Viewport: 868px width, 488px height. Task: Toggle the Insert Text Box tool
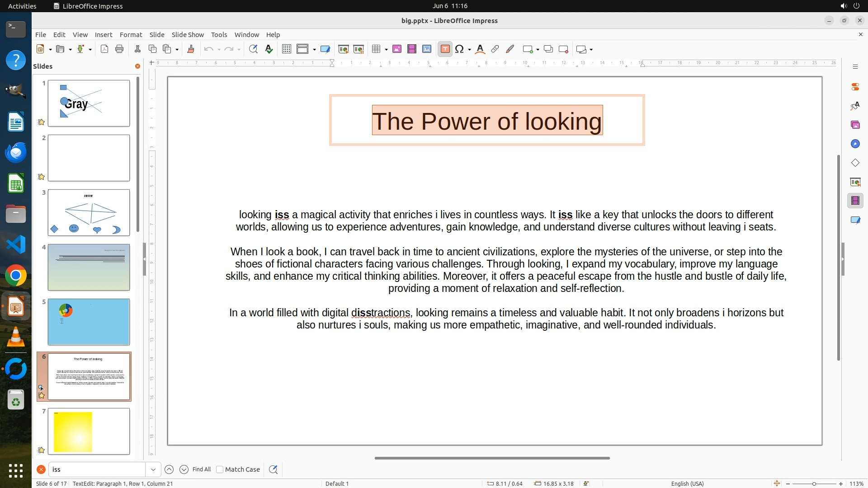coord(445,49)
